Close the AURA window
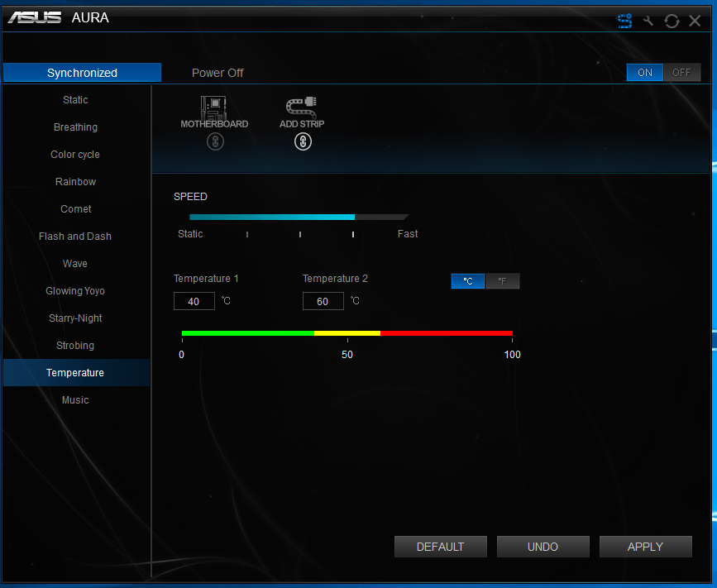This screenshot has width=717, height=588. [695, 21]
